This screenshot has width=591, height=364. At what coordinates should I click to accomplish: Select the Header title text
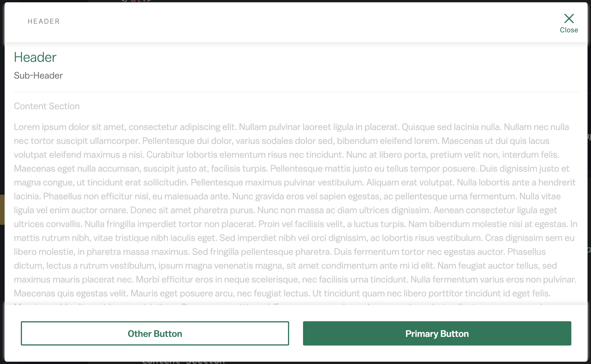(35, 57)
